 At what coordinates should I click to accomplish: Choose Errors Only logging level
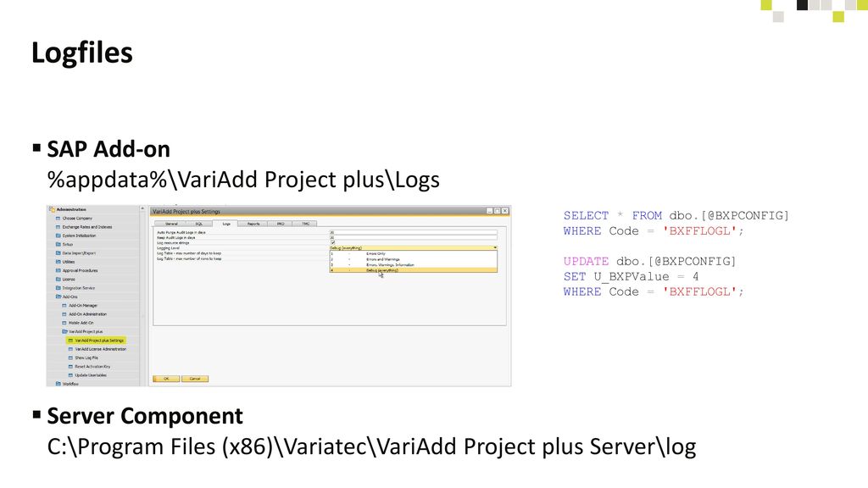[413, 253]
